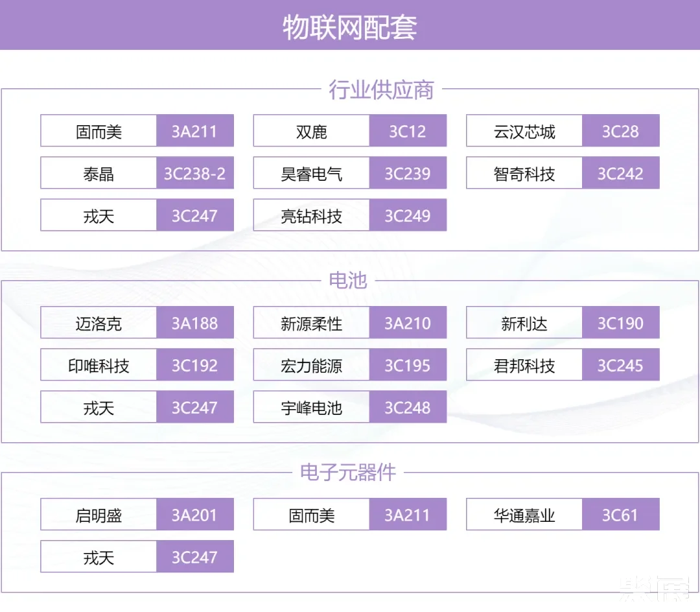Select booth number 3C28 for 云汉芯城
The image size is (700, 612).
tap(621, 130)
